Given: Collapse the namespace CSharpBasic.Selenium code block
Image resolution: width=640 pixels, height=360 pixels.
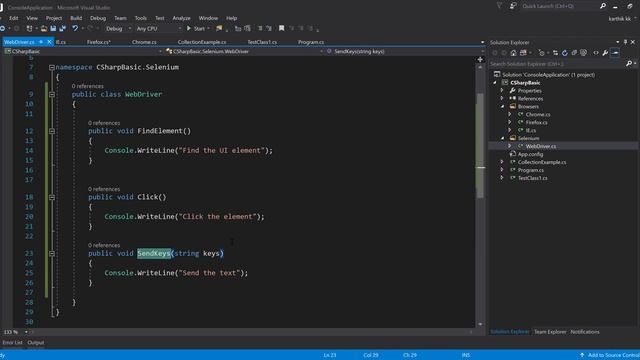Looking at the screenshot, I should (x=52, y=67).
